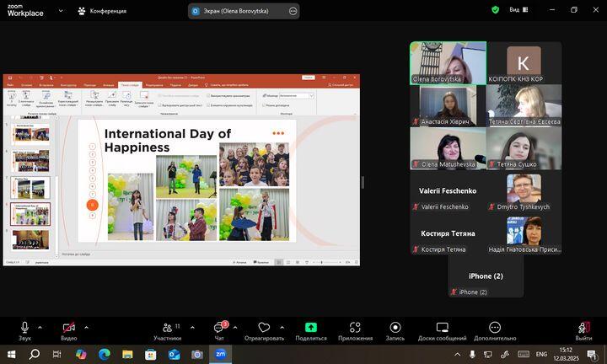Viewport: 607px width, 364px height.
Task: Click the Отреагировать heart icon
Action: click(x=264, y=328)
